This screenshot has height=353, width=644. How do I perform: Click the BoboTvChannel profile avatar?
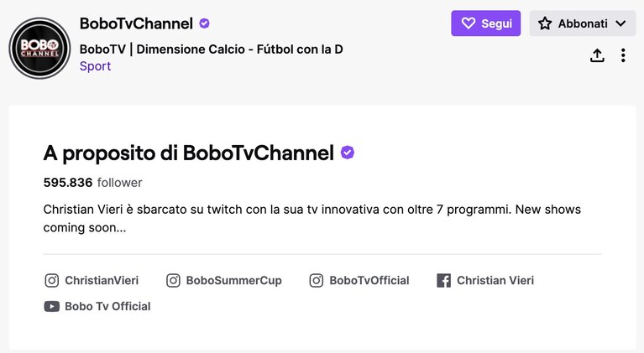pos(39,49)
